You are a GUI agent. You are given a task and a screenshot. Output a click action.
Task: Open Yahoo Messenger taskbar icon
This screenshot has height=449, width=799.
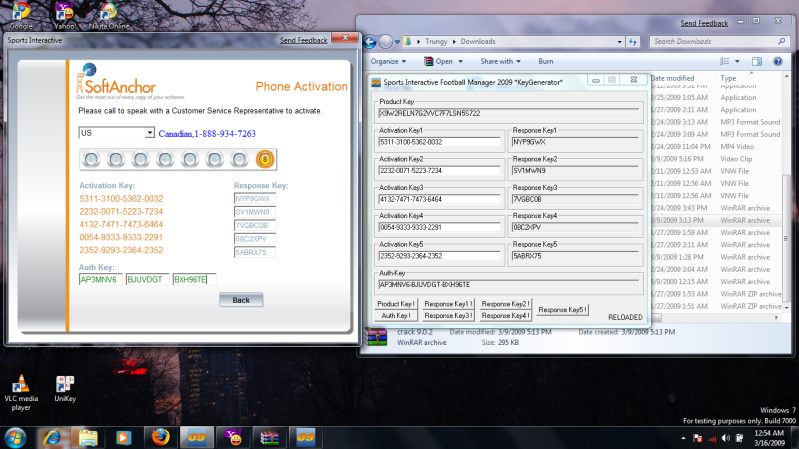233,438
